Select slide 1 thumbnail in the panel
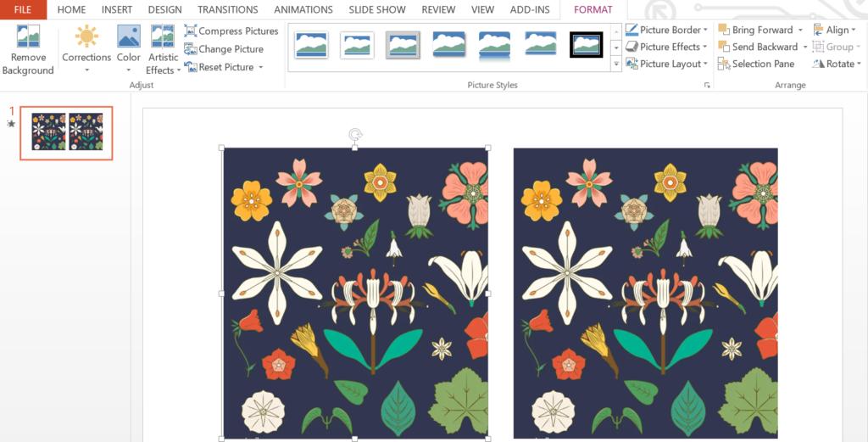Screen dimensions: 868x442 tap(66, 133)
